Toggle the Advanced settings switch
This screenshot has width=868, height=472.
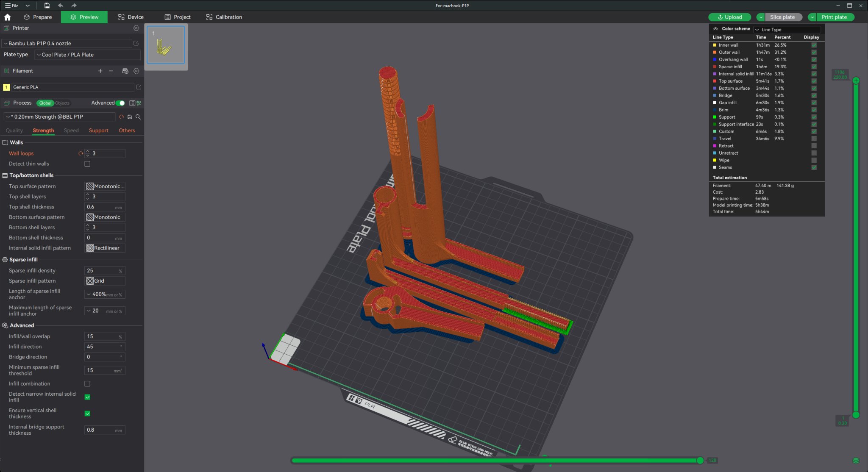point(120,103)
